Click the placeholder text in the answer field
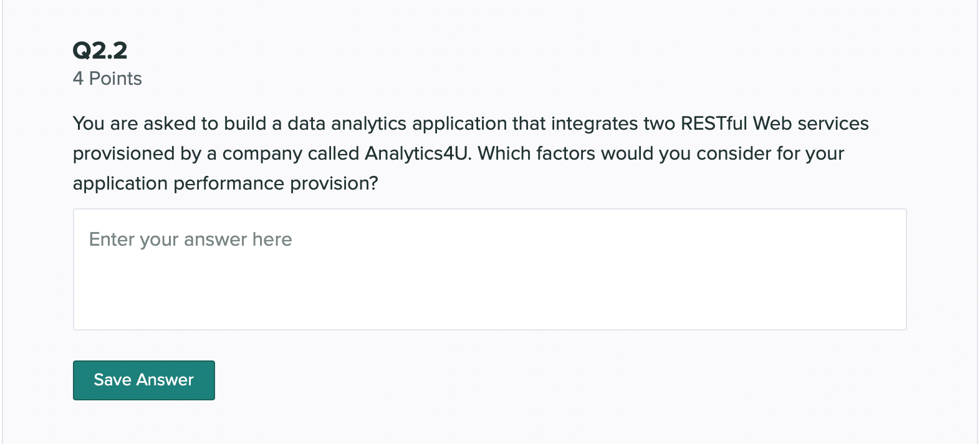 (x=190, y=239)
